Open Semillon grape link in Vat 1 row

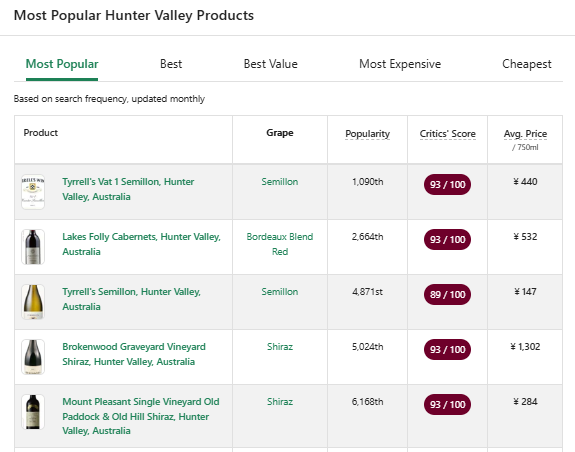(x=280, y=182)
